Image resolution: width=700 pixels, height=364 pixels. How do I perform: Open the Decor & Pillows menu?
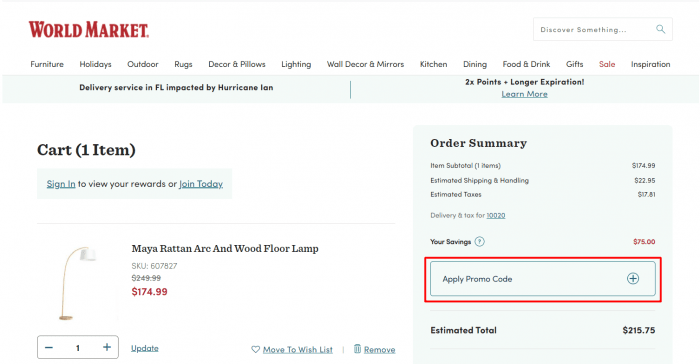coord(237,64)
